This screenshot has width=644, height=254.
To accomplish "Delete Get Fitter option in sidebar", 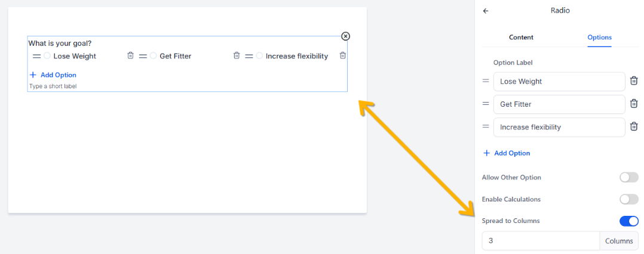I will click(634, 104).
